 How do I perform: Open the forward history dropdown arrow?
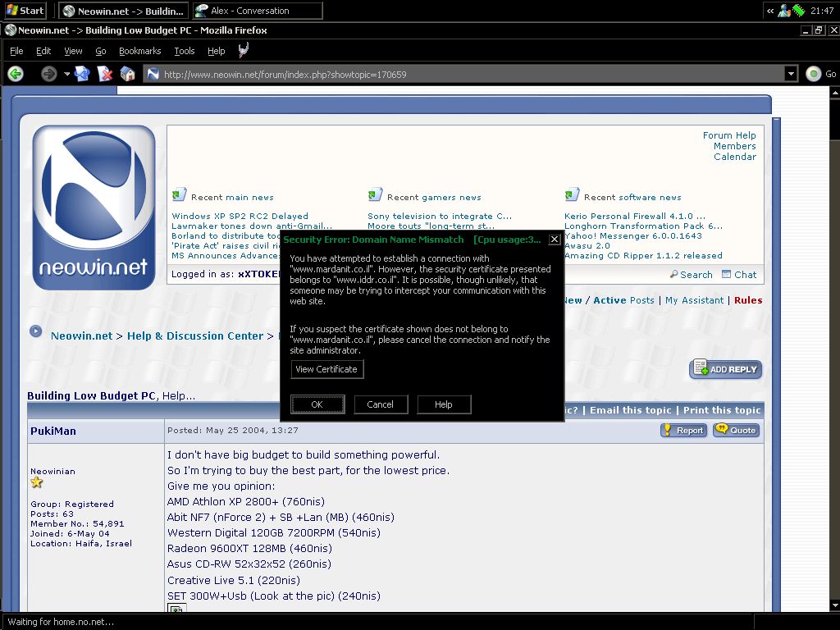pyautogui.click(x=66, y=74)
